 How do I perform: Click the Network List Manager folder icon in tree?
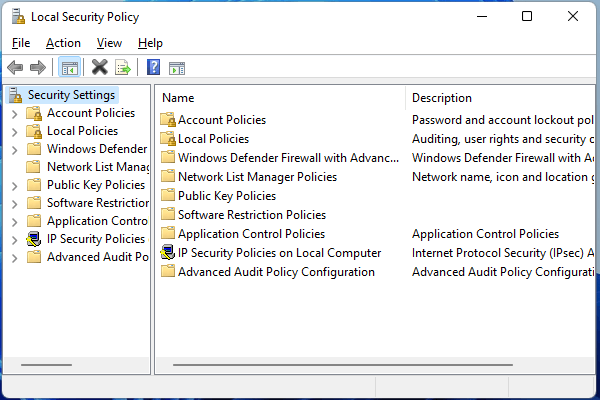[x=34, y=167]
